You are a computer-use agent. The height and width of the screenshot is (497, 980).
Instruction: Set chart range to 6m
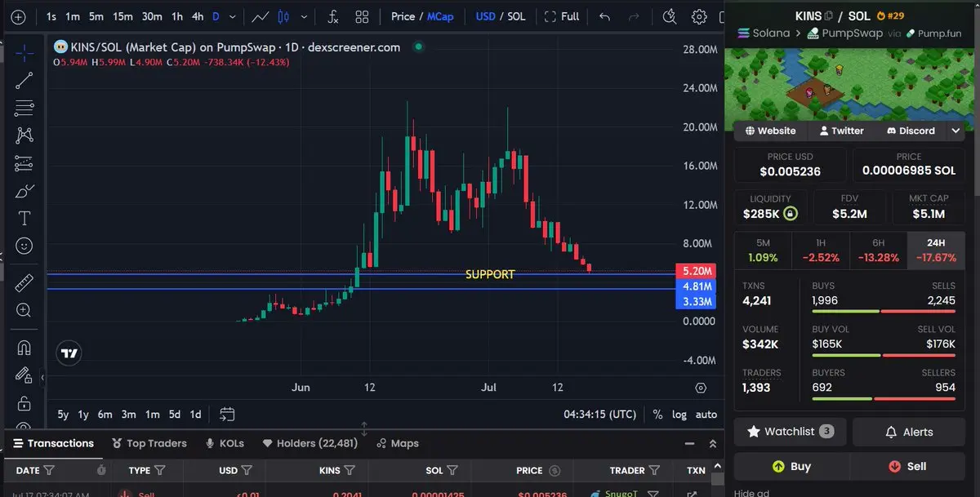(x=105, y=415)
